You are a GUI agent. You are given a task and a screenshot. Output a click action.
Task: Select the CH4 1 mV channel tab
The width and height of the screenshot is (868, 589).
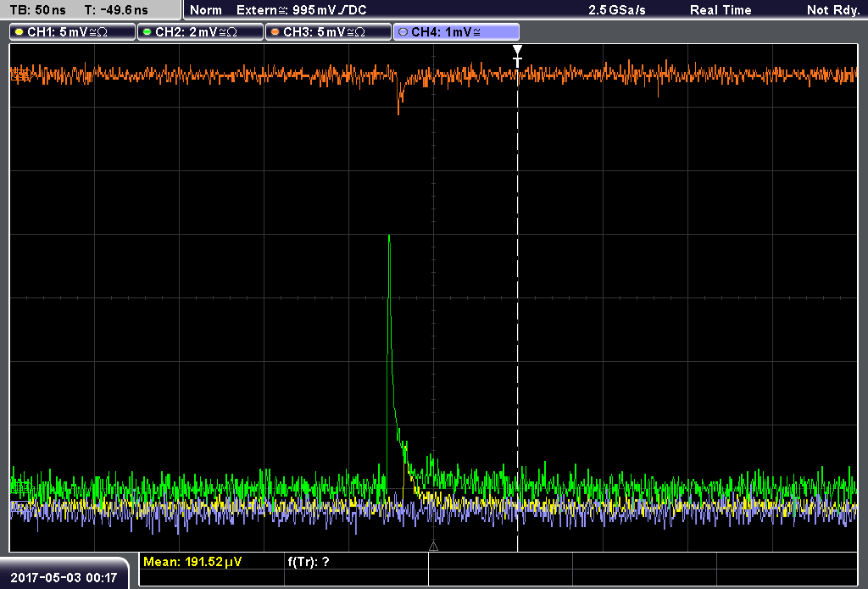[456, 32]
